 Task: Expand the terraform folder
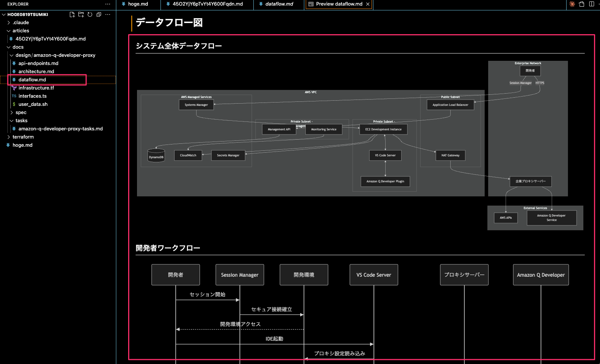click(x=9, y=137)
